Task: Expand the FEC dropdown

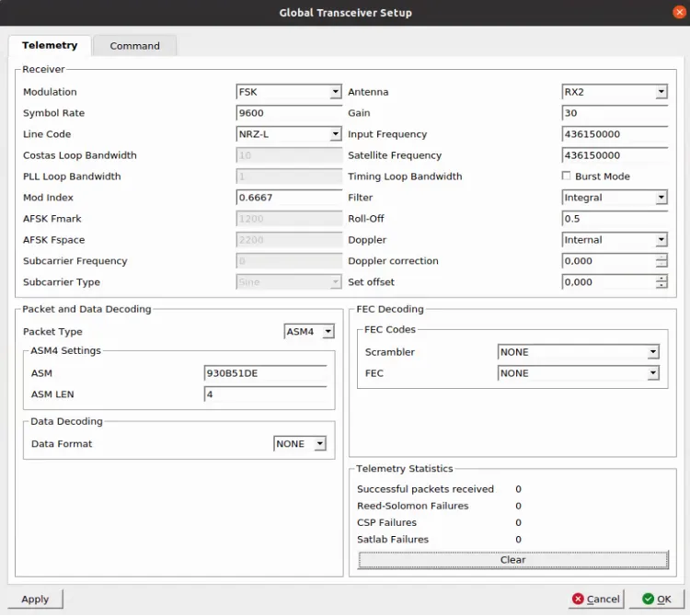Action: [579, 373]
